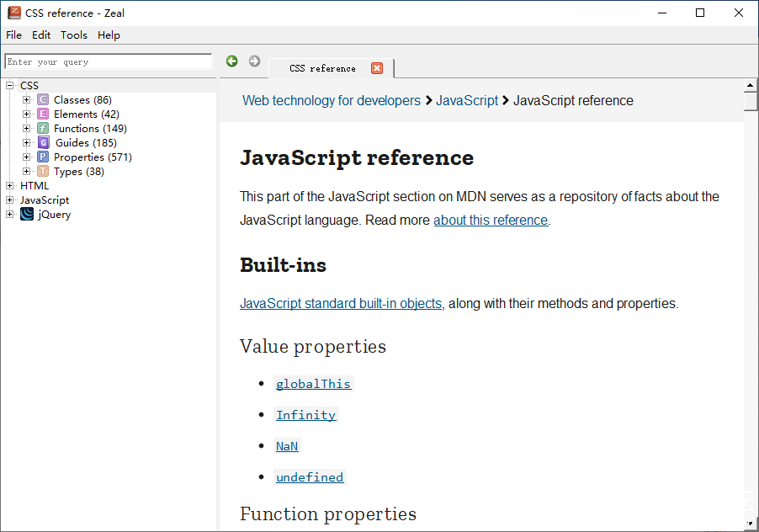Click the Properties category icon
The image size is (759, 532).
pos(43,157)
